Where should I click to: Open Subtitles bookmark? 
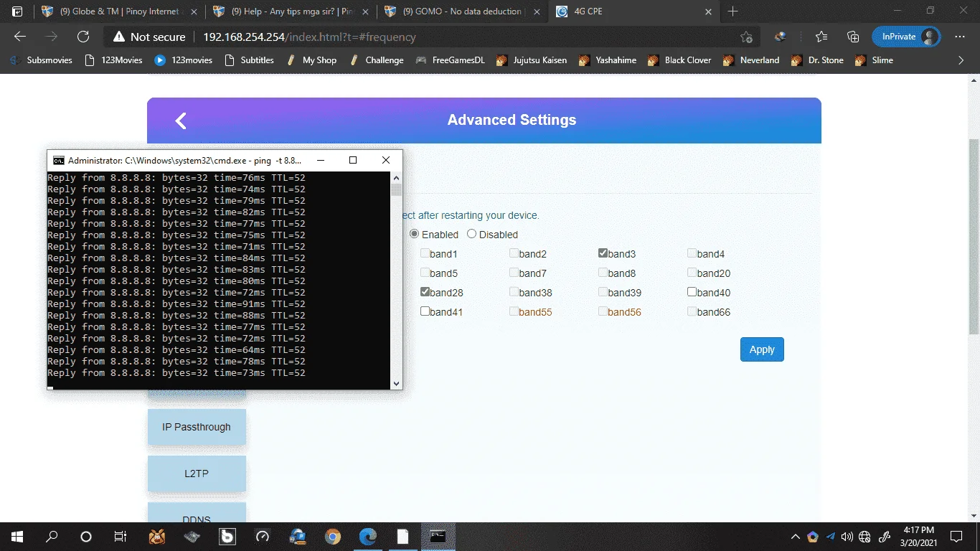click(x=250, y=60)
